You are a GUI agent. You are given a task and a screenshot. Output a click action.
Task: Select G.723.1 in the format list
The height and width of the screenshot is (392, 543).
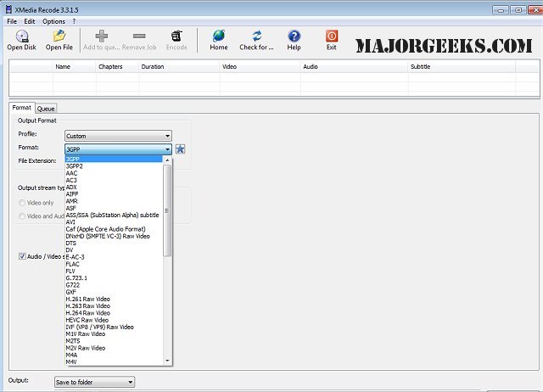point(114,278)
